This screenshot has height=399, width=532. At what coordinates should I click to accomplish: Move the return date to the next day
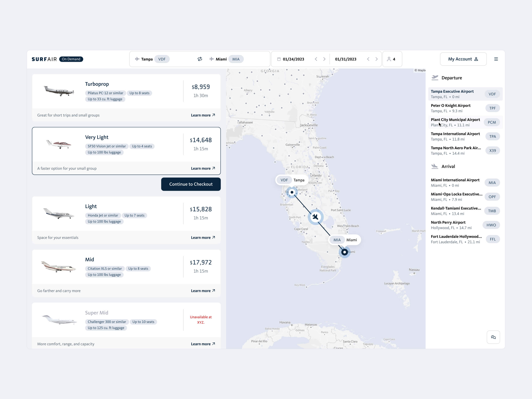[376, 59]
